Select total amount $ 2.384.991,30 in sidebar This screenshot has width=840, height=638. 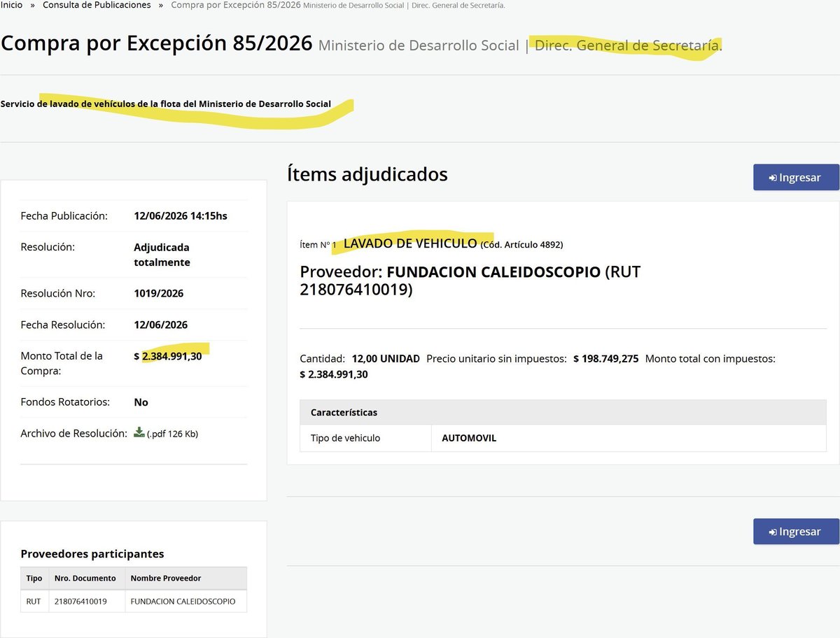(x=168, y=356)
